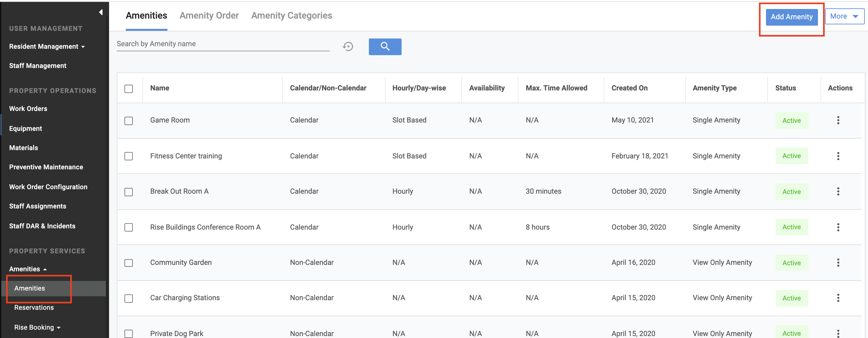
Task: Open actions menu for Break Out Room A
Action: point(838,191)
